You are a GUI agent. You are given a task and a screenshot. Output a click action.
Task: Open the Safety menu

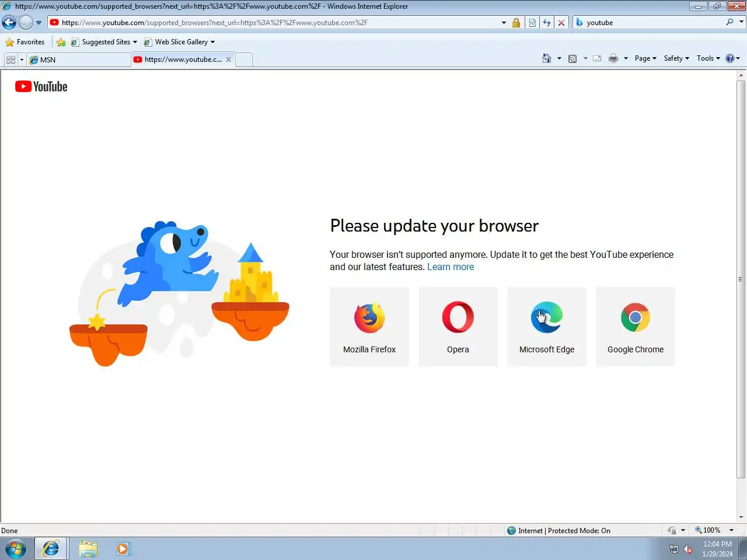click(x=676, y=58)
